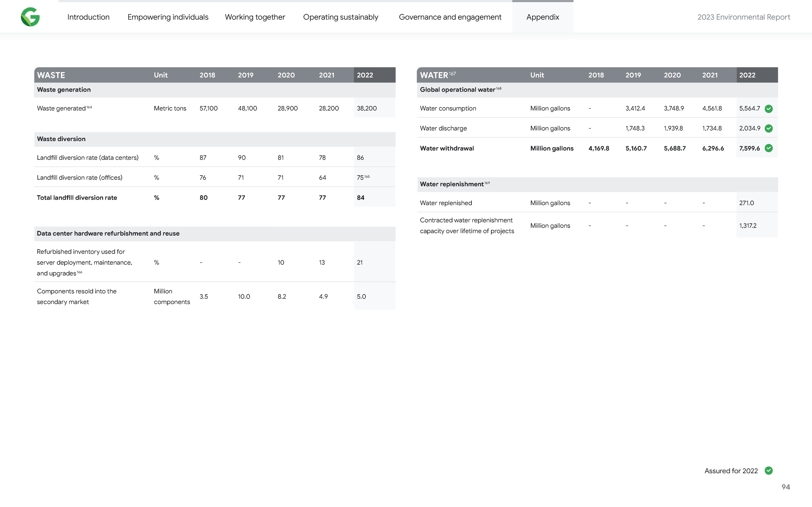Select the 28,900 waste value
The height and width of the screenshot is (507, 812).
click(x=288, y=108)
